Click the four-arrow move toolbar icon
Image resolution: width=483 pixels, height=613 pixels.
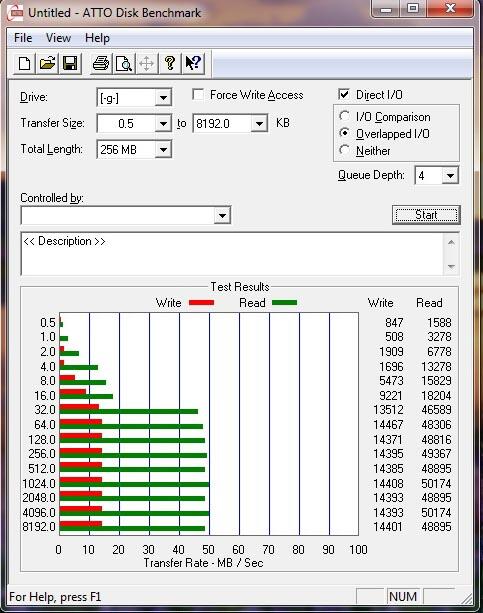(147, 63)
